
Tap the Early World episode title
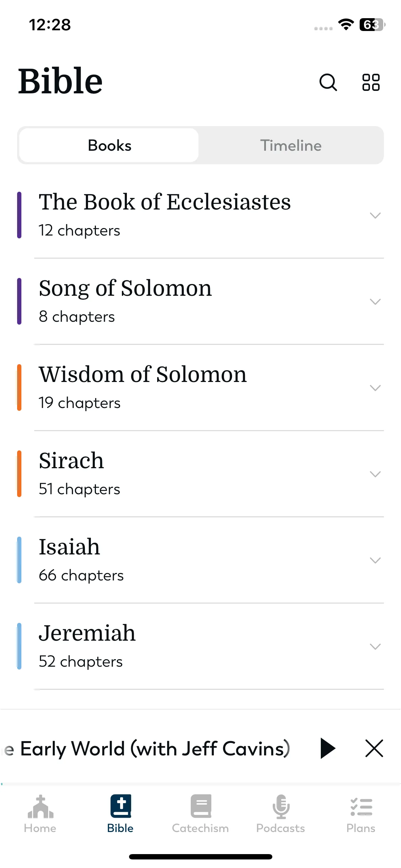[x=147, y=748]
